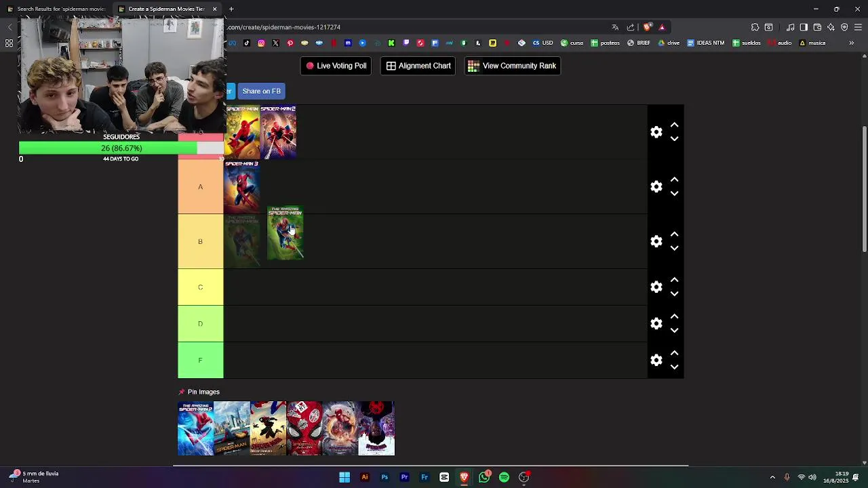Viewport: 868px width, 488px height.
Task: Open settings gear for the A tier
Action: pyautogui.click(x=656, y=186)
